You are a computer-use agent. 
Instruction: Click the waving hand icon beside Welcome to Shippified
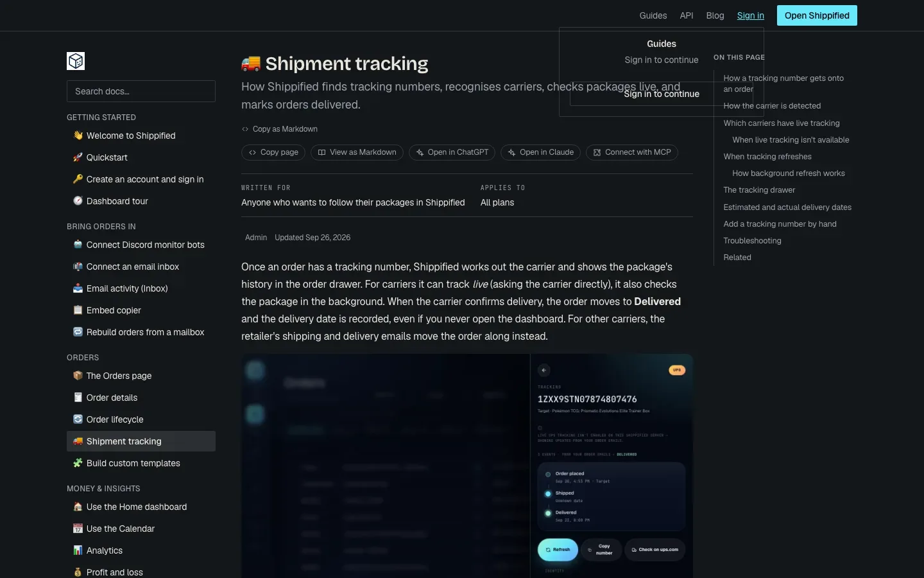78,136
